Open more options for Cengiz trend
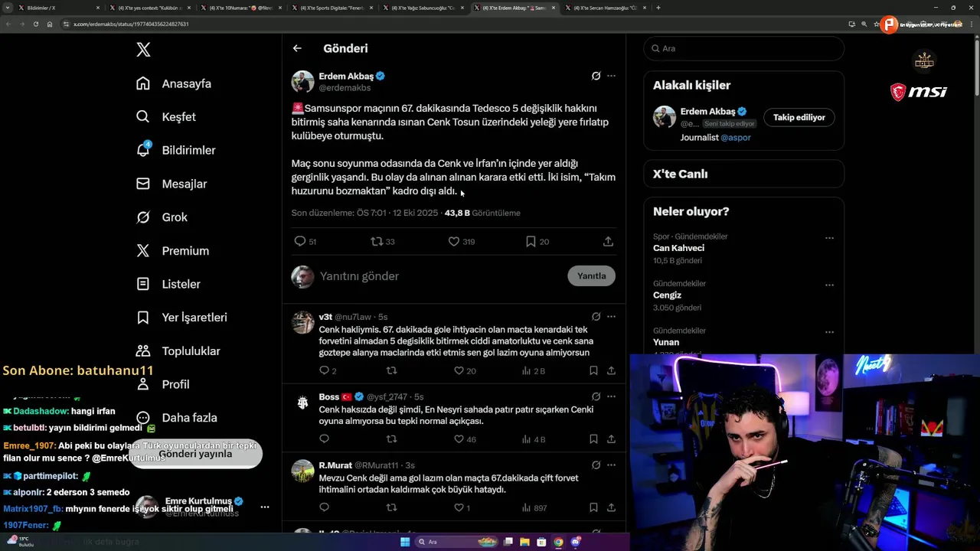Screen dimensions: 980x551 coord(829,285)
